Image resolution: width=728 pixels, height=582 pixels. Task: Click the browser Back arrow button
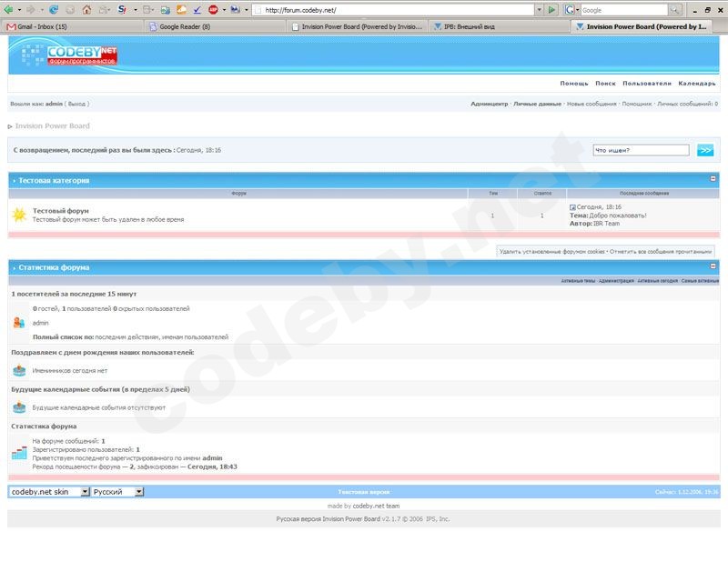pyautogui.click(x=8, y=9)
